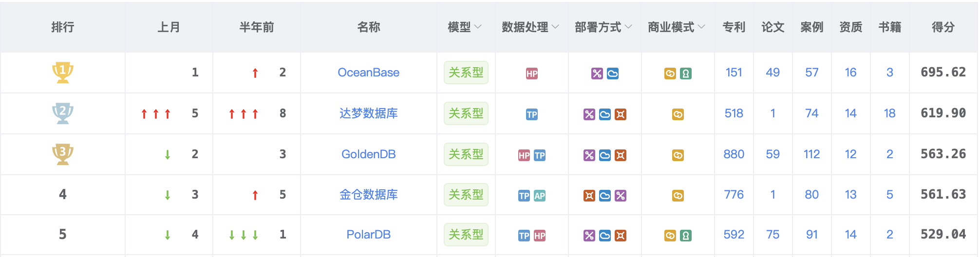The width and height of the screenshot is (980, 257).
Task: Click the purple deployment icon in 达梦数据库 row
Action: pos(589,114)
